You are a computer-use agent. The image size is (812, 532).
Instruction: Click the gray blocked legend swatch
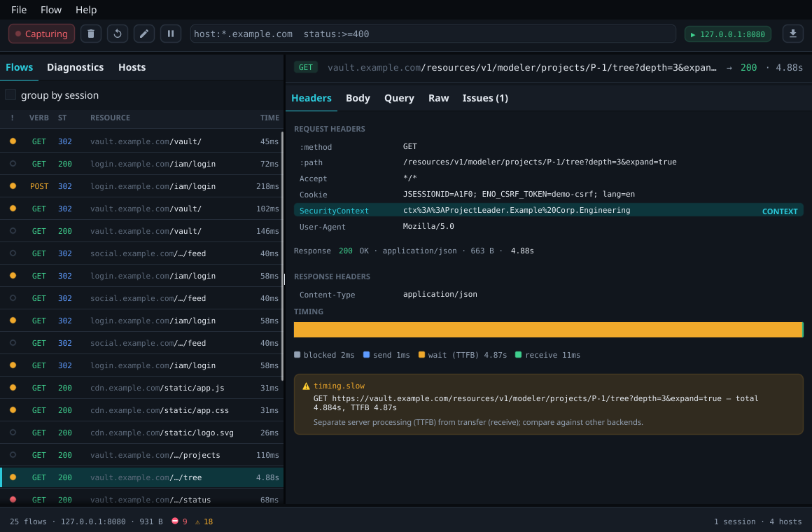(297, 355)
